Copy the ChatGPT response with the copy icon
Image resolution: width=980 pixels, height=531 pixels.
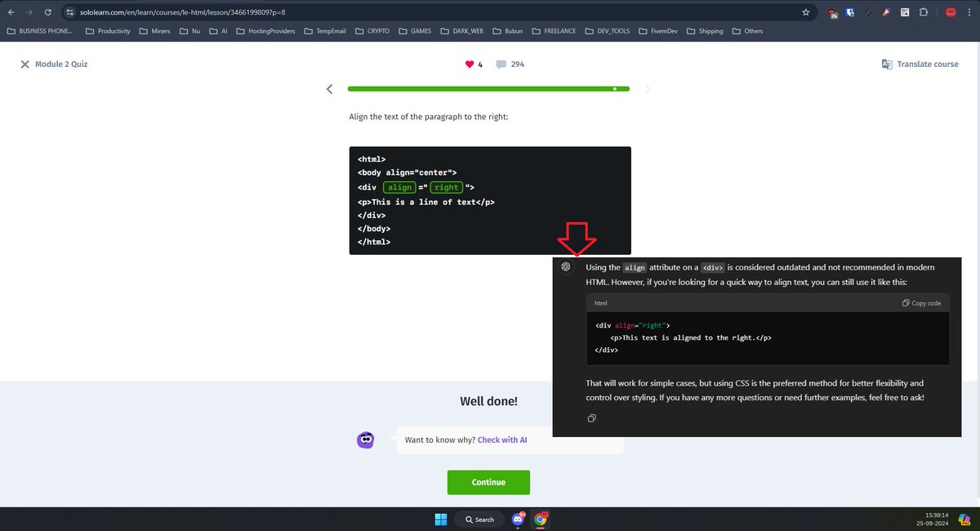tap(591, 418)
